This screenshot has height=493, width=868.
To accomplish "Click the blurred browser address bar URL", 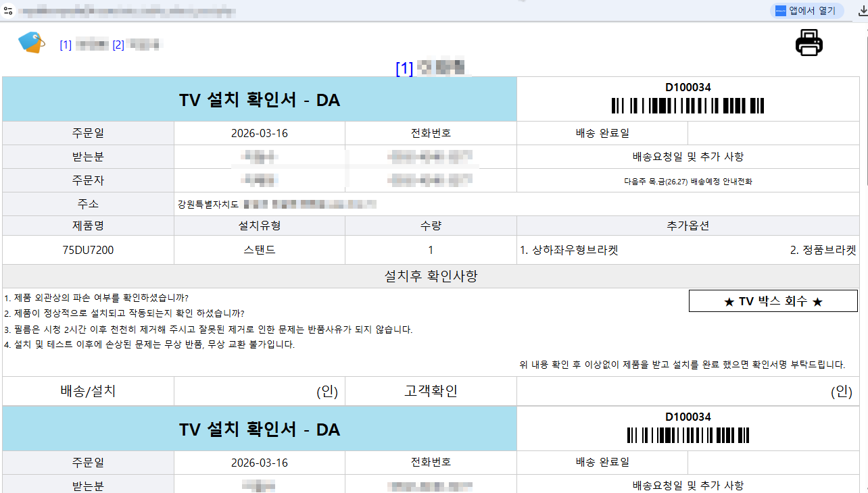I will (126, 11).
